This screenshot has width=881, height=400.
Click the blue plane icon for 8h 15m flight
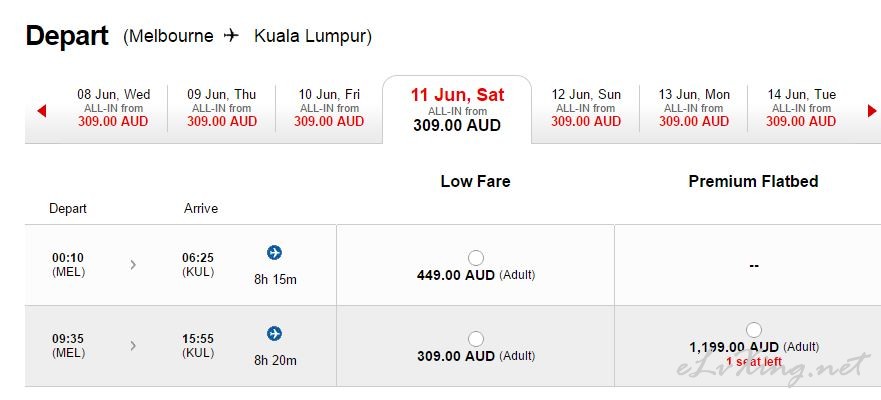click(x=274, y=253)
